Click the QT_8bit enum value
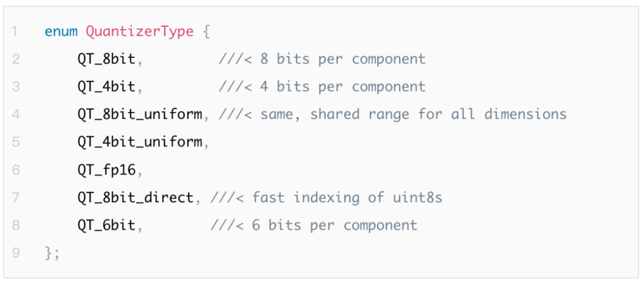644x282 pixels. pyautogui.click(x=106, y=60)
